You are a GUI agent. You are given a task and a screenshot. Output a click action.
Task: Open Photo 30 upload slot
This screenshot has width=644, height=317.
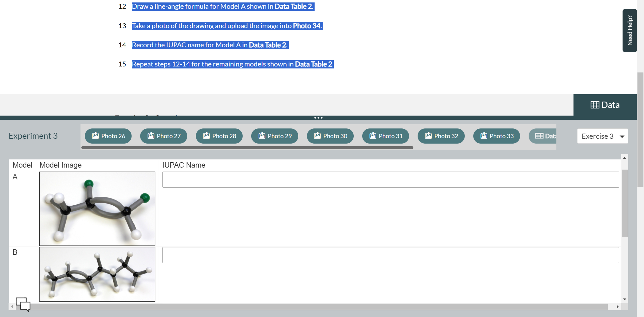(330, 136)
